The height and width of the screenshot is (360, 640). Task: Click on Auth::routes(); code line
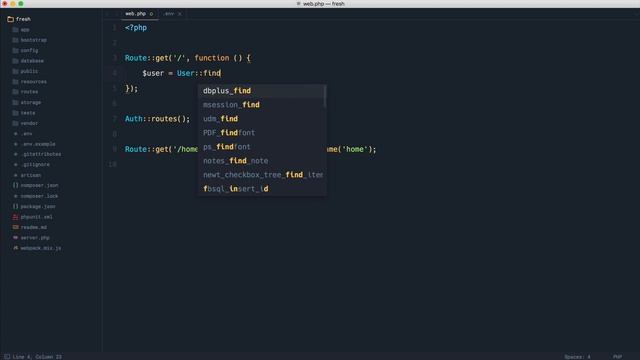click(157, 119)
